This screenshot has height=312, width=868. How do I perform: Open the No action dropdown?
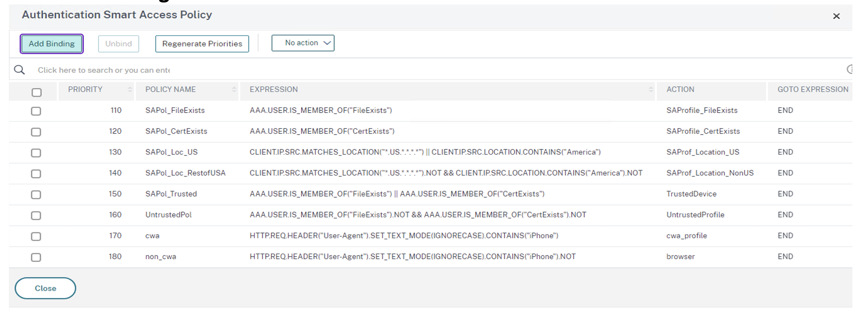[303, 43]
